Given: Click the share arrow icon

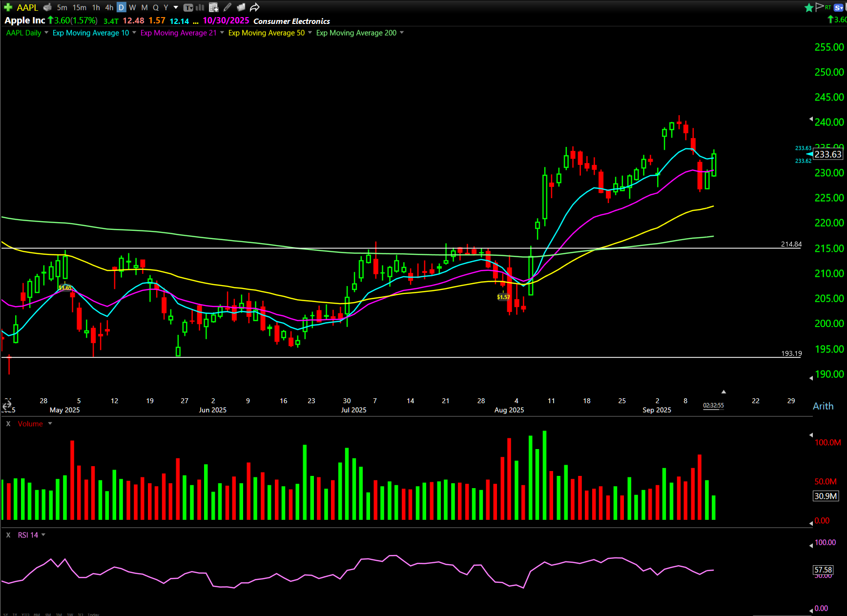Looking at the screenshot, I should (254, 7).
